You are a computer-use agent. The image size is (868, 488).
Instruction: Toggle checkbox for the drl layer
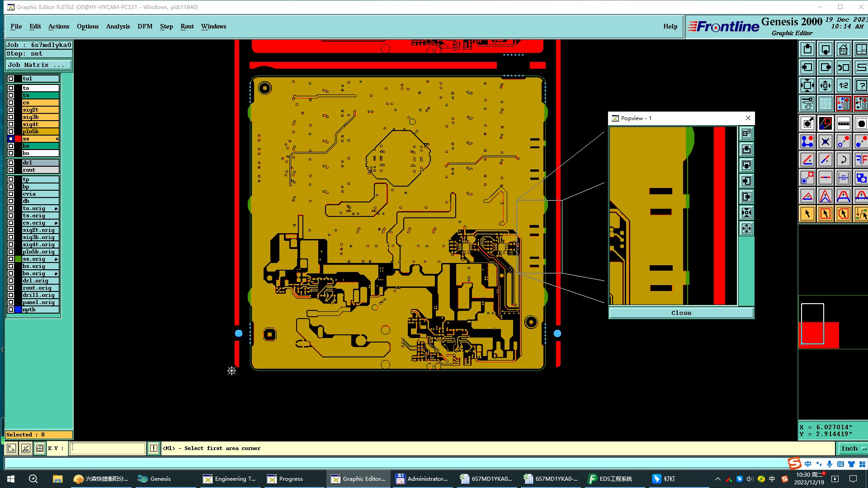pos(11,163)
